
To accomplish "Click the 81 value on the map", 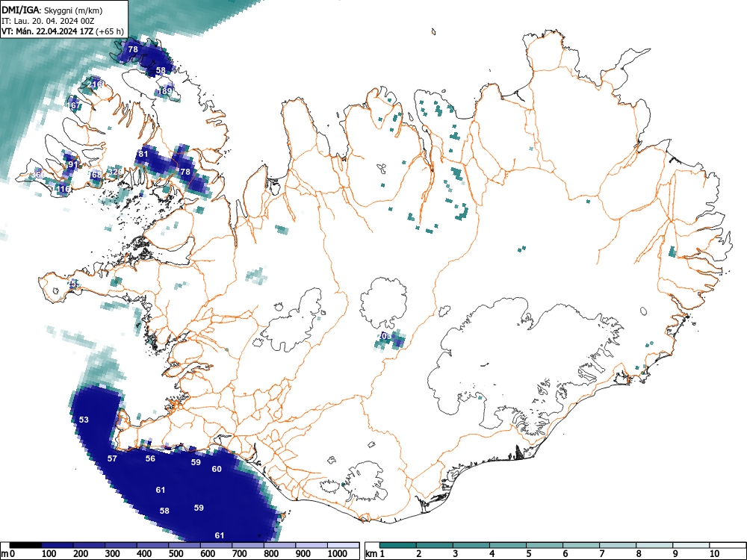I will click(x=143, y=154).
